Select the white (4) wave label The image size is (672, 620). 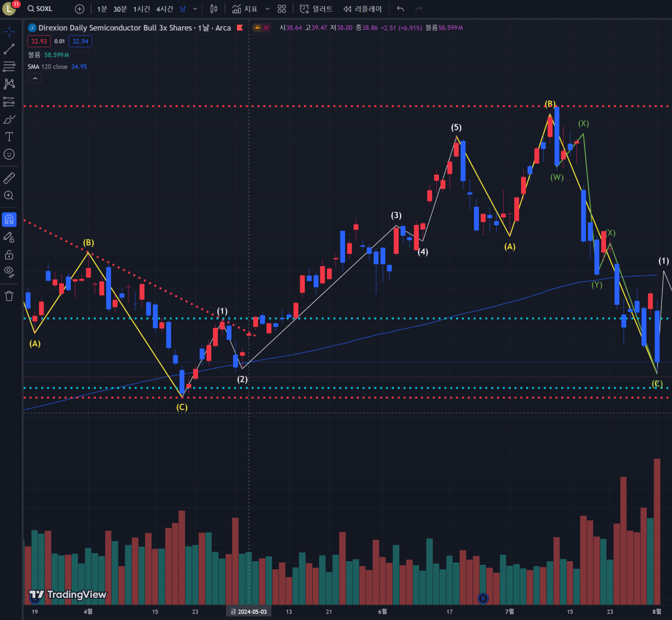423,252
